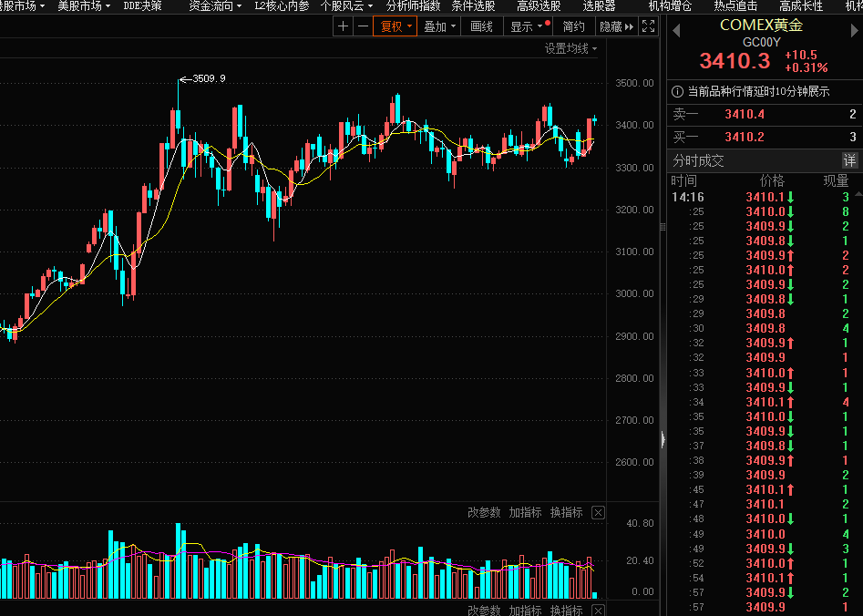The image size is (863, 616).
Task: Zoom out chart with minus icon
Action: pos(364,26)
